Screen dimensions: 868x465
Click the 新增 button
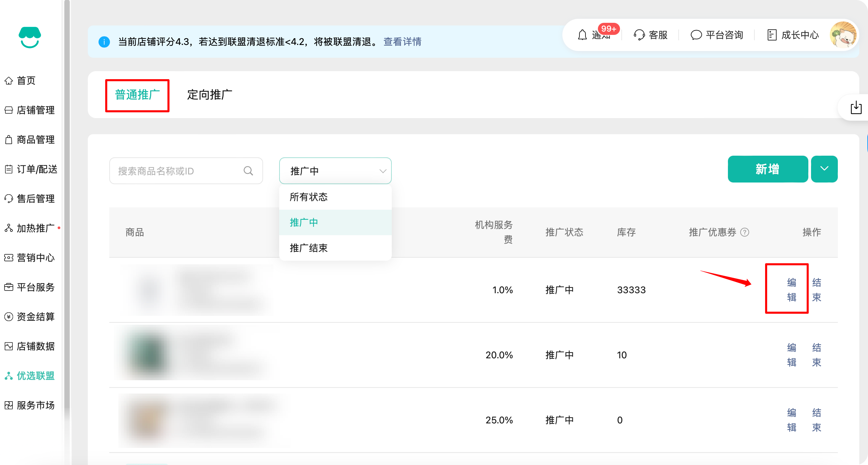[x=767, y=169]
